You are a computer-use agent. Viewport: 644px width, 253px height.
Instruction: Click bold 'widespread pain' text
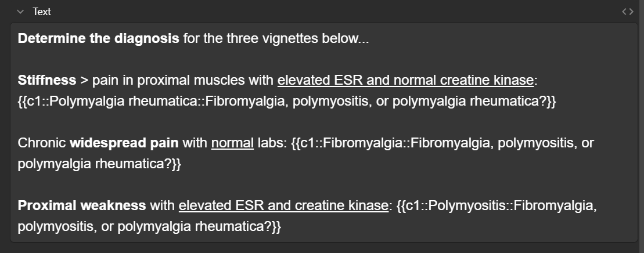(x=124, y=143)
